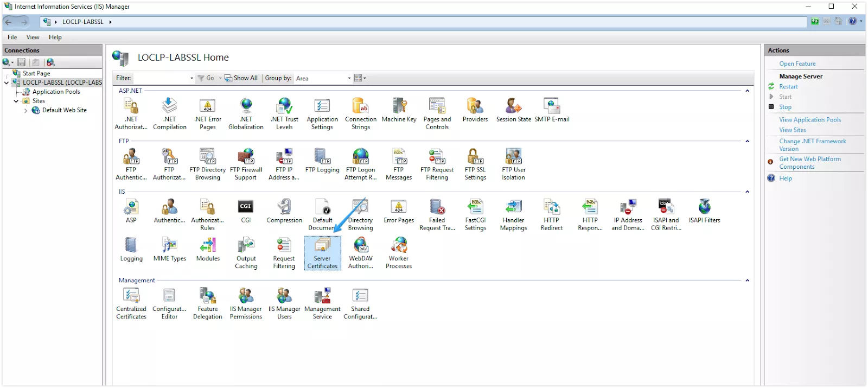The height and width of the screenshot is (388, 868).
Task: Open the Centralized Certificates feature
Action: [131, 304]
